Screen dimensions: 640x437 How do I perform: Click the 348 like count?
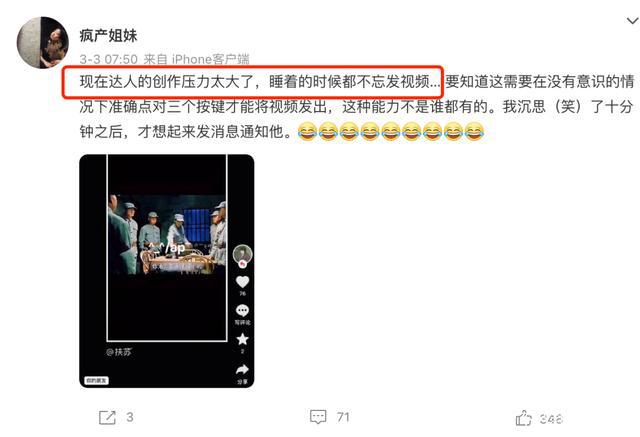click(x=551, y=419)
